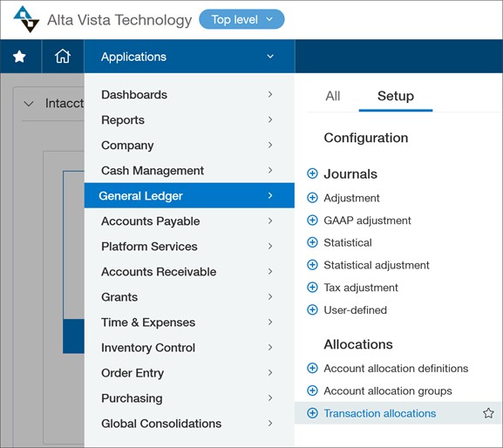Open the Favorites star in navigation bar
This screenshot has height=448, width=503.
tap(19, 57)
